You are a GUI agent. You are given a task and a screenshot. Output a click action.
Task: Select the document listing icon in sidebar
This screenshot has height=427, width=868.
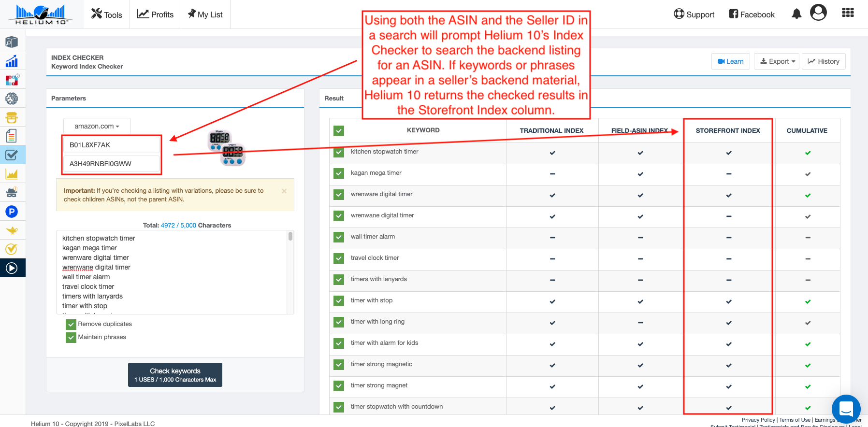12,136
